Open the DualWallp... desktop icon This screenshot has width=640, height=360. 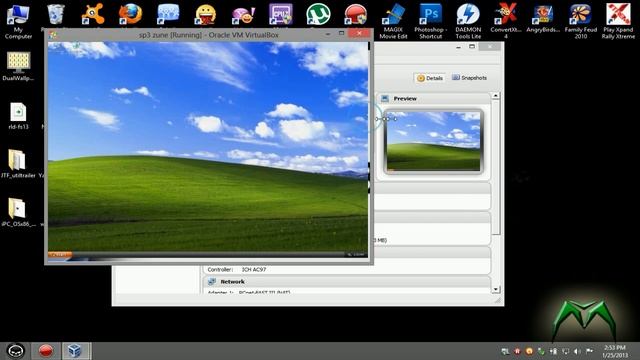click(18, 66)
